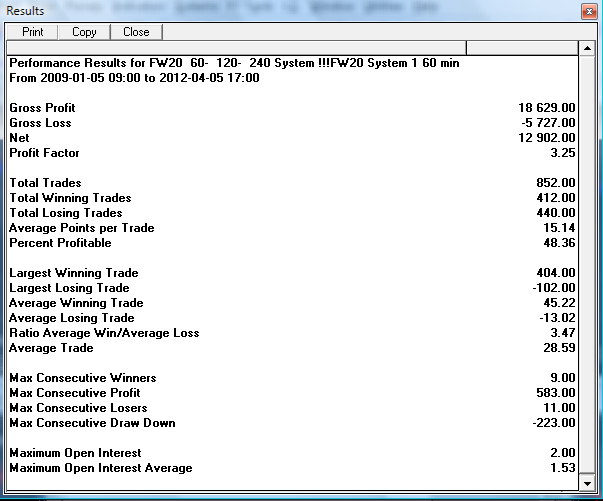Image resolution: width=603 pixels, height=501 pixels.
Task: Click the Ratio Average Win/Average Loss label
Action: pyautogui.click(x=104, y=333)
